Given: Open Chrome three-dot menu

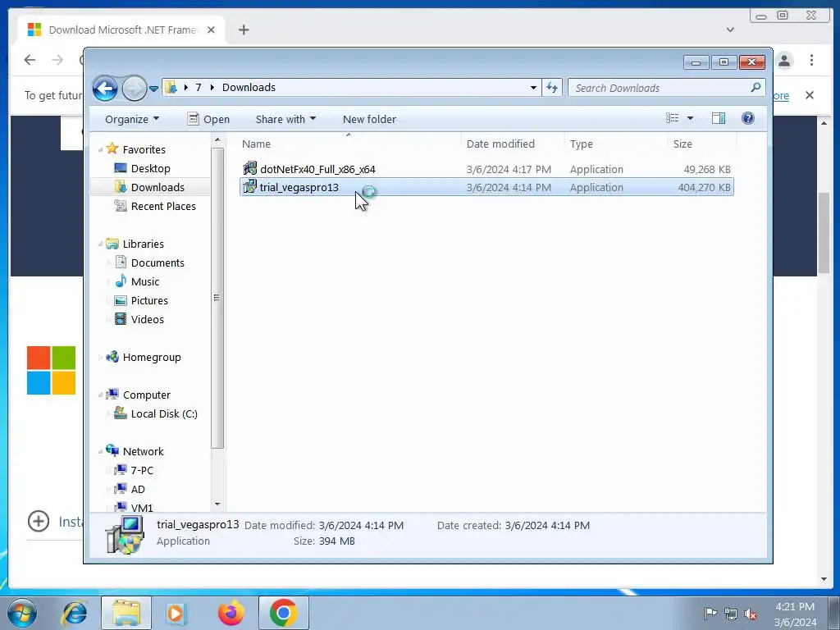Looking at the screenshot, I should coord(811,60).
